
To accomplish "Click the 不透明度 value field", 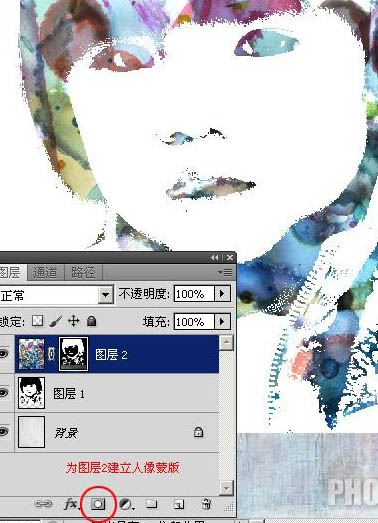I will 194,294.
